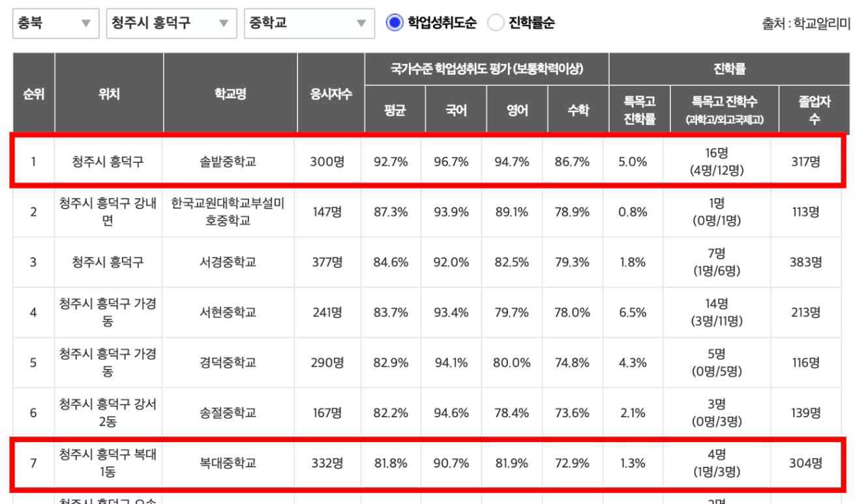
Task: Click the 특목고 진학률 column header
Action: [639, 110]
